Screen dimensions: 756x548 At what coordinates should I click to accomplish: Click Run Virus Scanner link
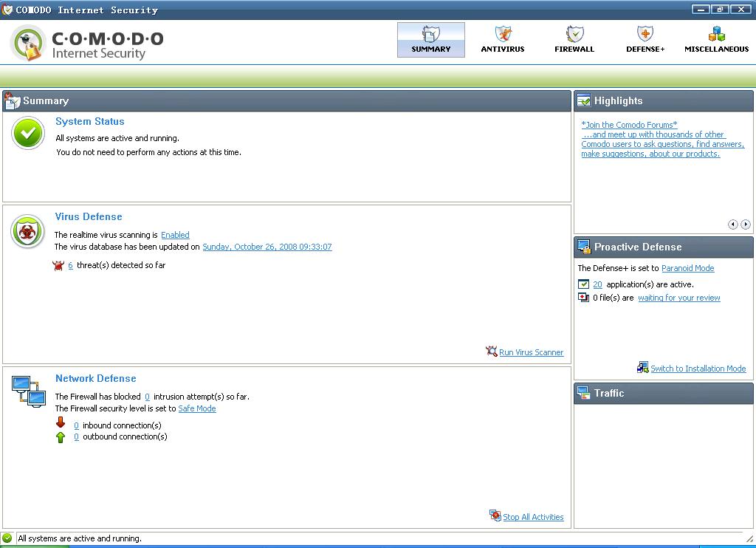[x=532, y=352]
